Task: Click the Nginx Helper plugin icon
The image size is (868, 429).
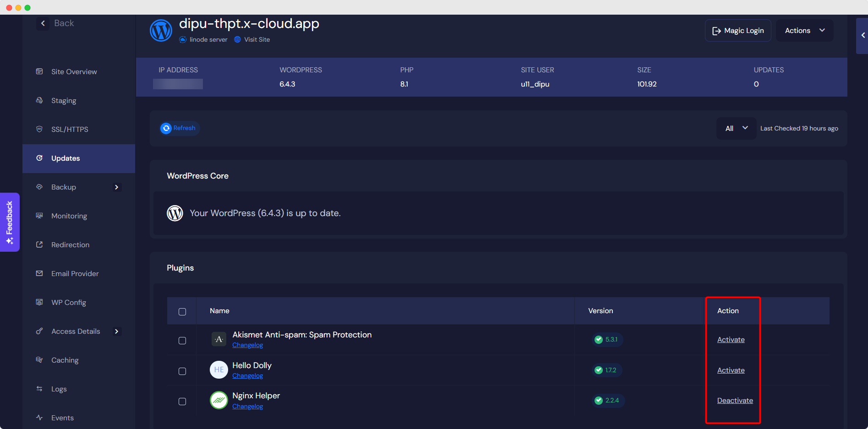Action: pyautogui.click(x=218, y=400)
